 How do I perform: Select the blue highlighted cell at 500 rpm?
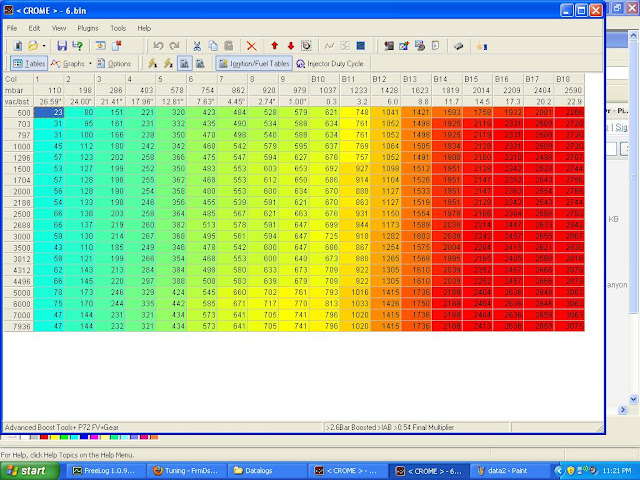point(49,113)
